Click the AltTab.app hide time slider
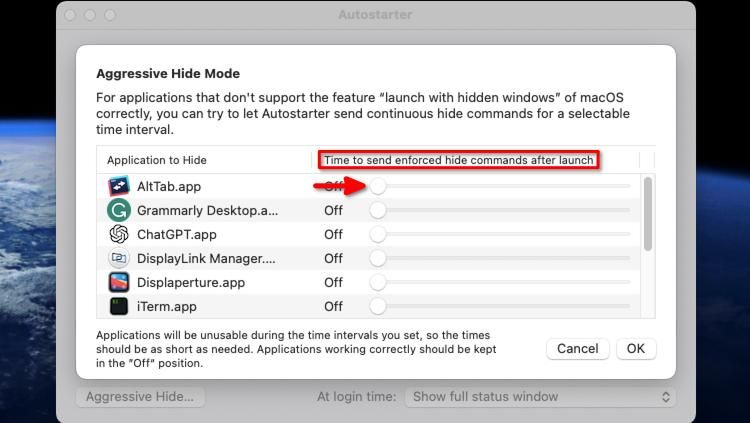750x423 pixels. click(x=378, y=186)
